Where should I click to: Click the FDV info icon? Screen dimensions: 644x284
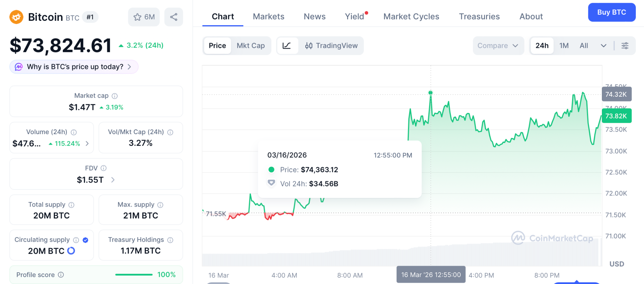pos(103,168)
